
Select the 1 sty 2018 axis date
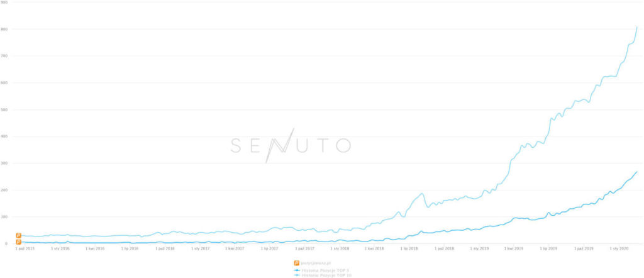(340, 249)
